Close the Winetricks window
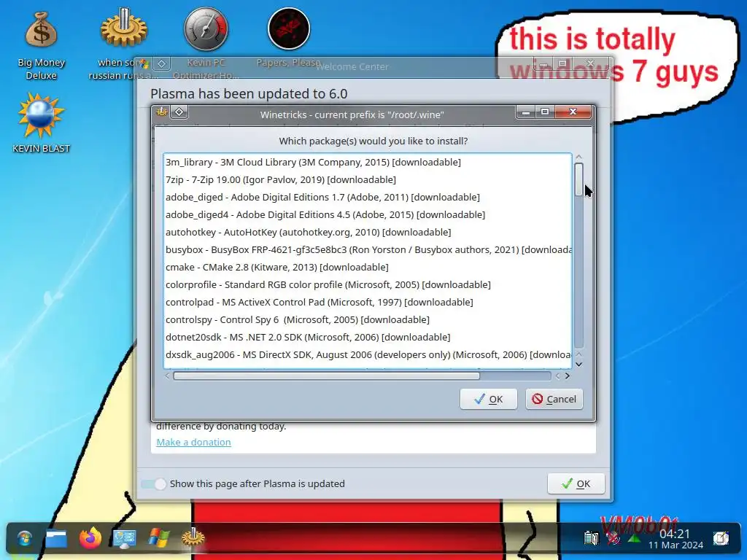The width and height of the screenshot is (747, 560). tap(573, 112)
